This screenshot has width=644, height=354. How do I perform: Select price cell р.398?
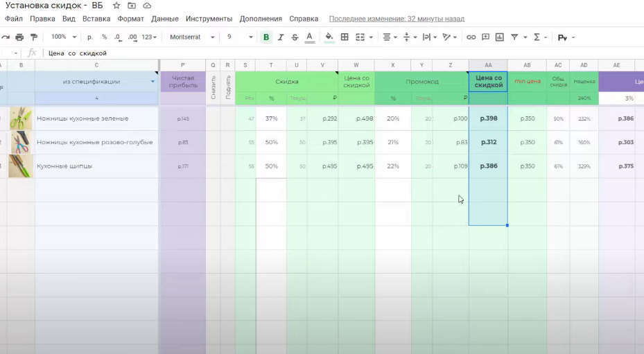[488, 118]
